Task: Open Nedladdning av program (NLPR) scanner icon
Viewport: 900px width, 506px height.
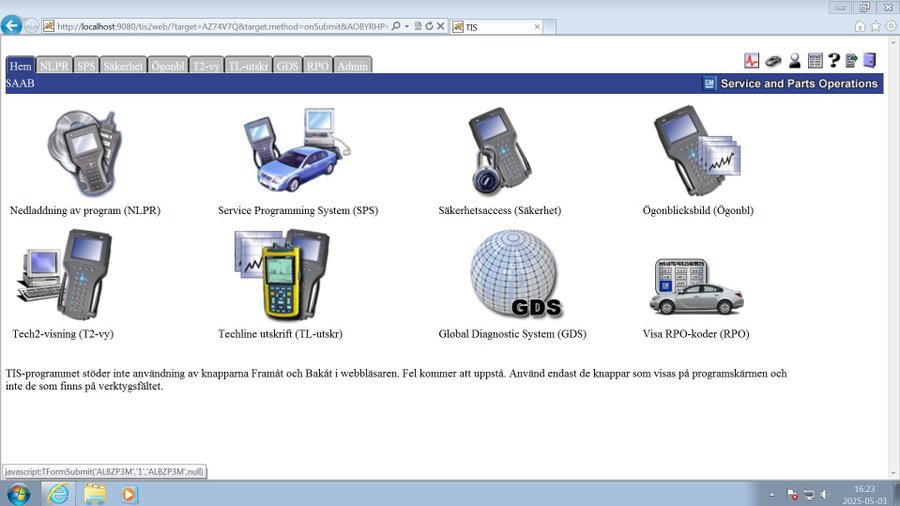Action: point(84,153)
